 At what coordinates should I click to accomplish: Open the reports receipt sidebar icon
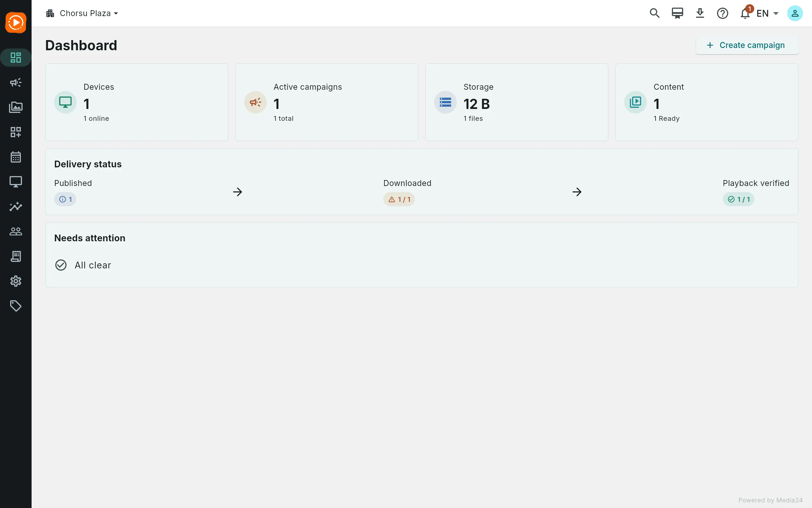pyautogui.click(x=16, y=256)
